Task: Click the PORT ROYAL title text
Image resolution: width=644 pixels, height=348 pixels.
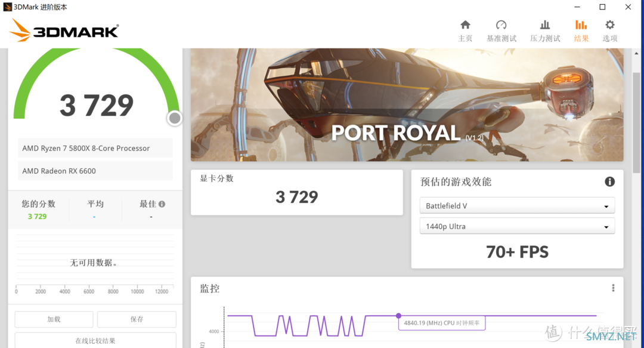Action: point(395,133)
